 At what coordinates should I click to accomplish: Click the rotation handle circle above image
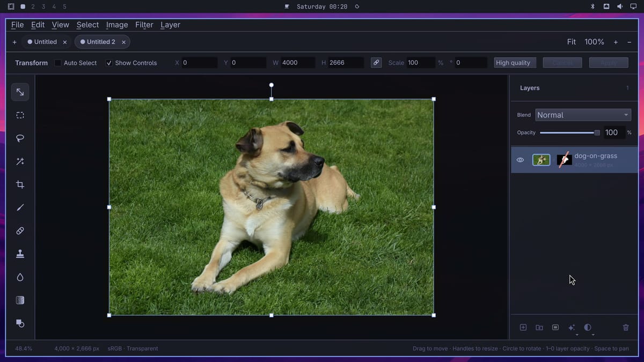pyautogui.click(x=272, y=85)
